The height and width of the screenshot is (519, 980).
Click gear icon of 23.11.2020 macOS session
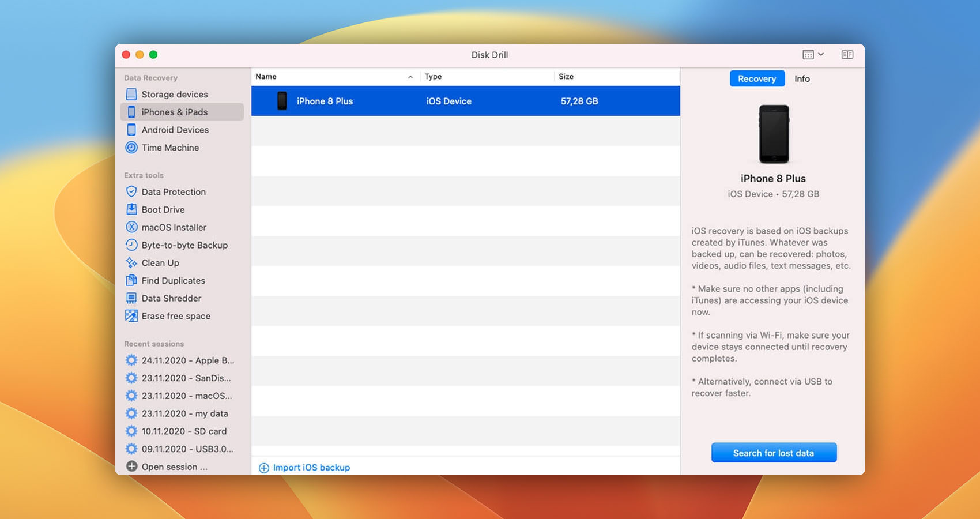click(131, 396)
